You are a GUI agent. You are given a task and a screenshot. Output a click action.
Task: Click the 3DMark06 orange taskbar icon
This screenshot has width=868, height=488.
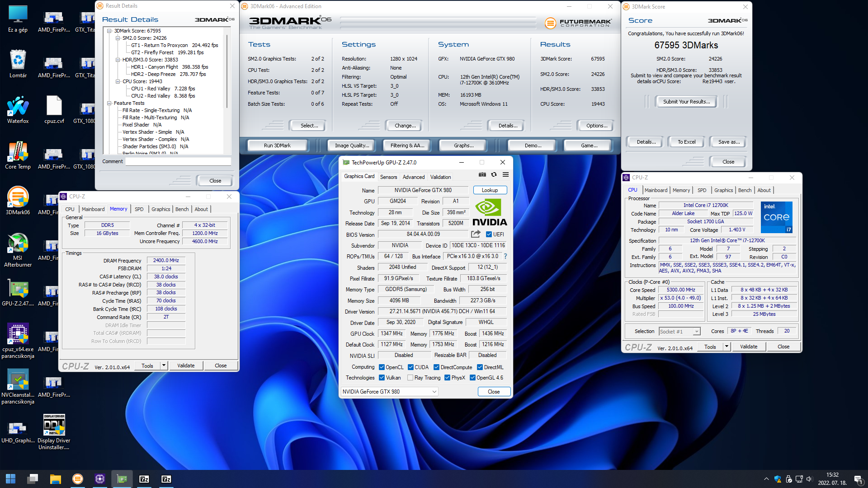(x=78, y=479)
